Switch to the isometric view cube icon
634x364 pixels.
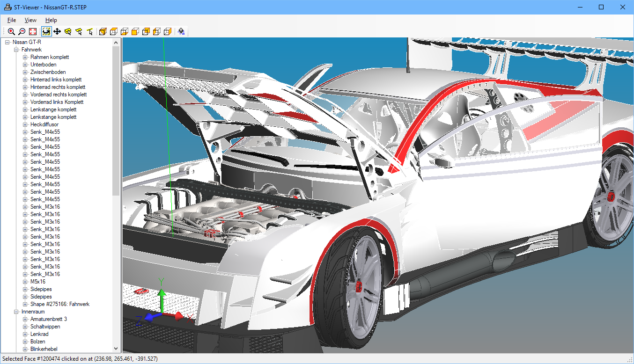[x=103, y=31]
